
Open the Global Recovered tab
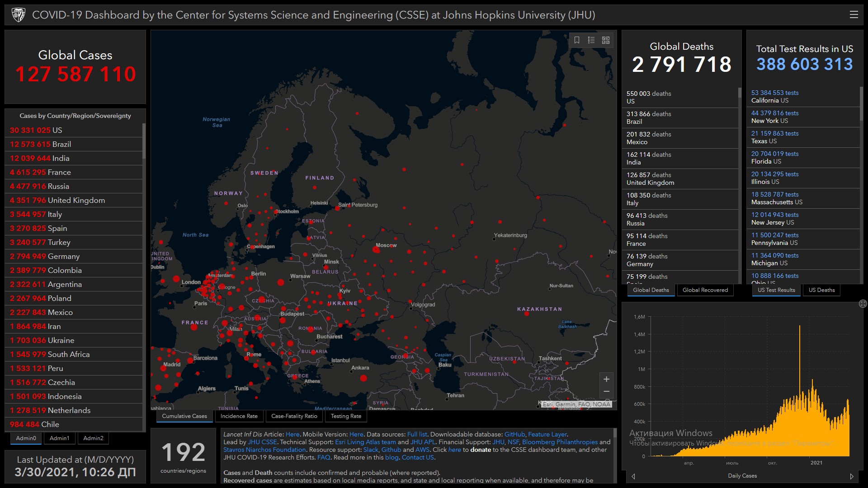coord(705,290)
